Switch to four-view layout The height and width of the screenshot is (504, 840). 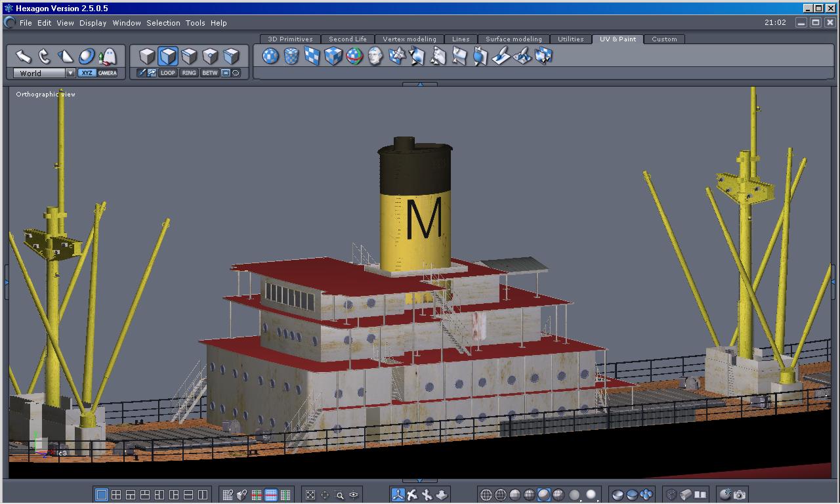[116, 495]
